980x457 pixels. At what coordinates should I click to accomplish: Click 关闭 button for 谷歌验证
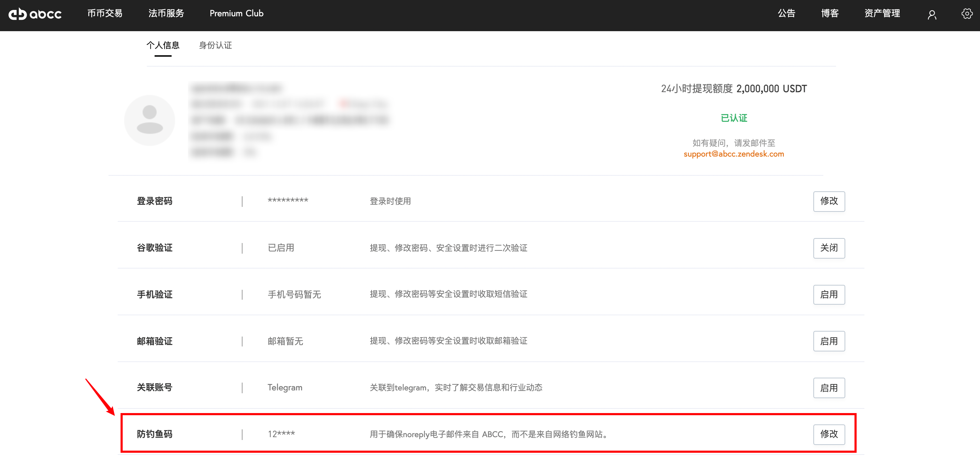point(829,248)
